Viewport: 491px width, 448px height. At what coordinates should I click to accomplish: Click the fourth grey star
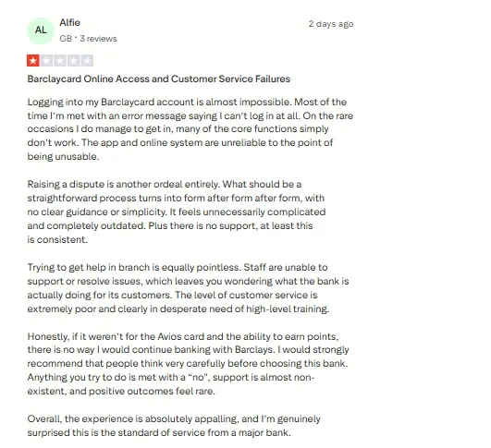point(74,61)
